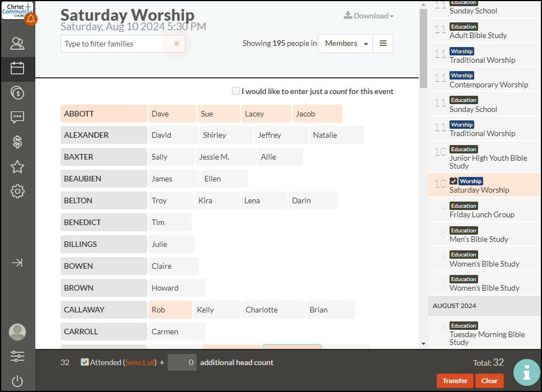Mark Darin Belton as attended
The width and height of the screenshot is (542, 392).
313,200
